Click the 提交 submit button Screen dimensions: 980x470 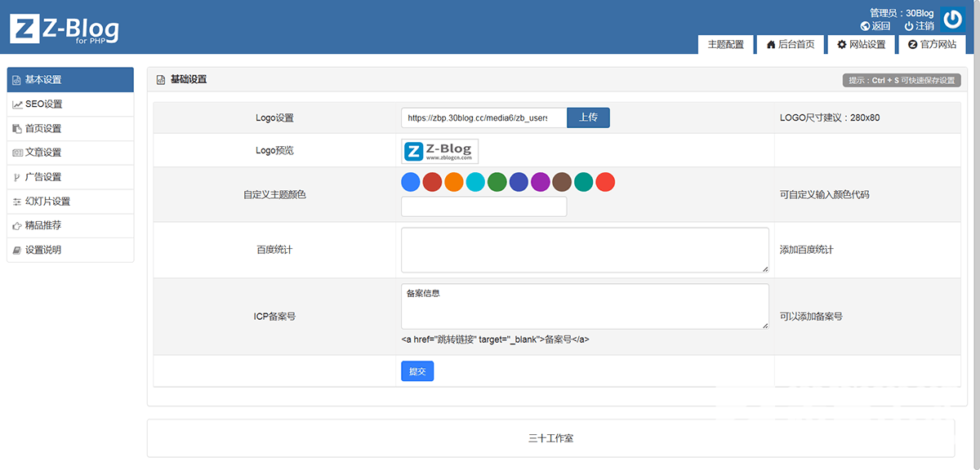coord(417,371)
